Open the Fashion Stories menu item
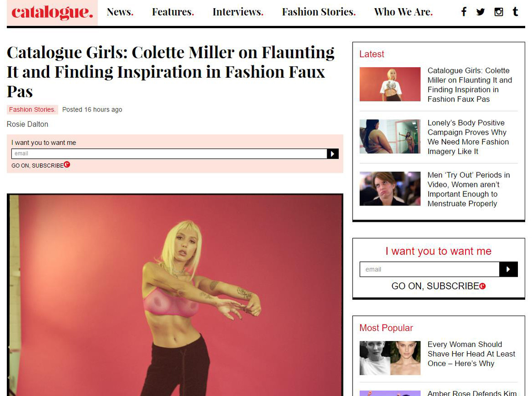This screenshot has width=532, height=396. pos(319,12)
